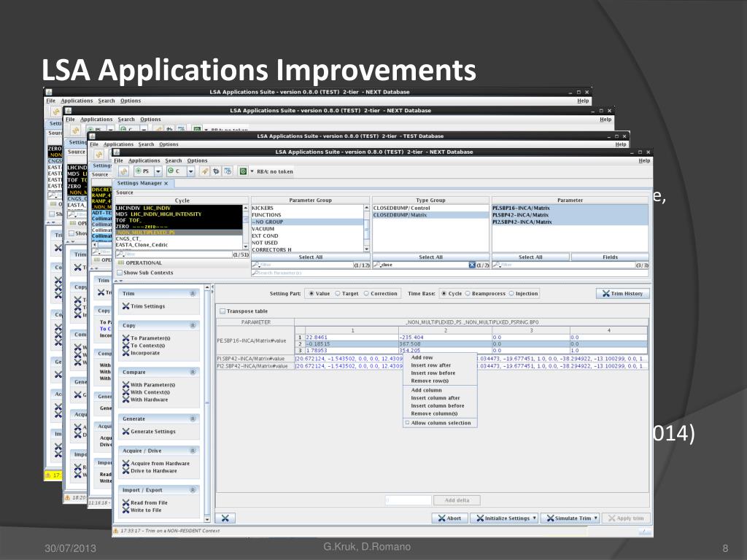Click the magnifier icon in Cycle filter
The width and height of the screenshot is (747, 560).
click(x=120, y=254)
